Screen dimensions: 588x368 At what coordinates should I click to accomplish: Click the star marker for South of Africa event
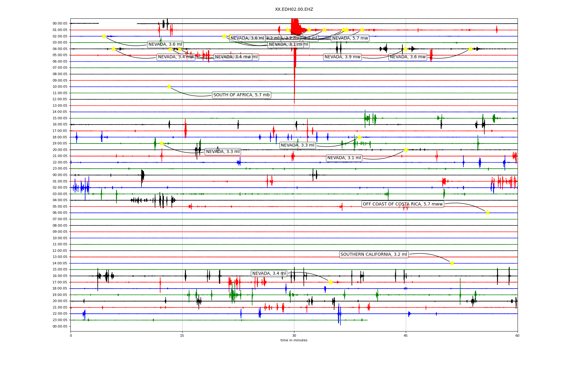[x=169, y=87]
